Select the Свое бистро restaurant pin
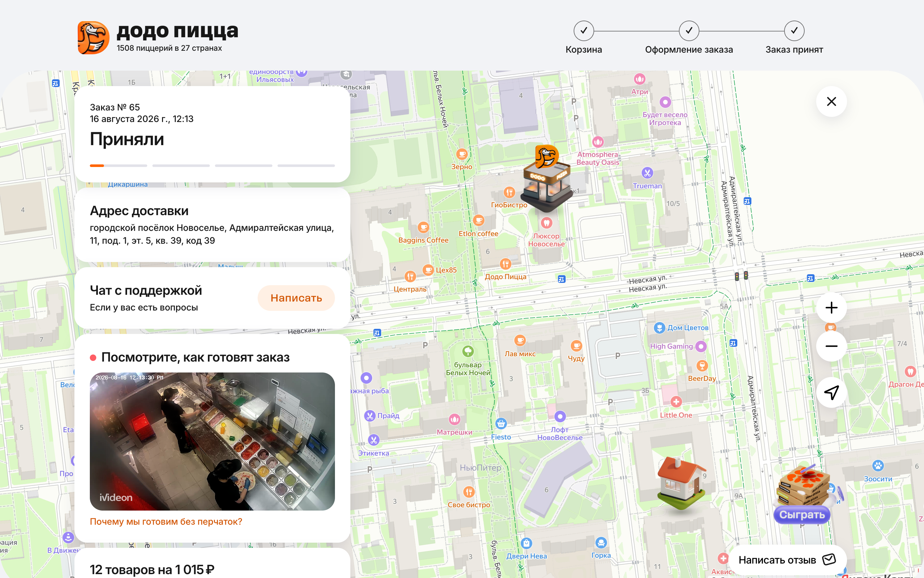The height and width of the screenshot is (578, 924). pos(469,492)
